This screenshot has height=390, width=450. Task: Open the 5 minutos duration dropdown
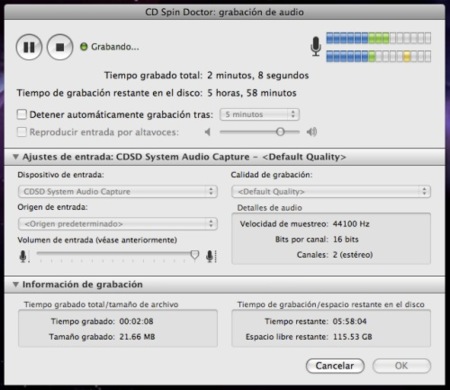[259, 114]
